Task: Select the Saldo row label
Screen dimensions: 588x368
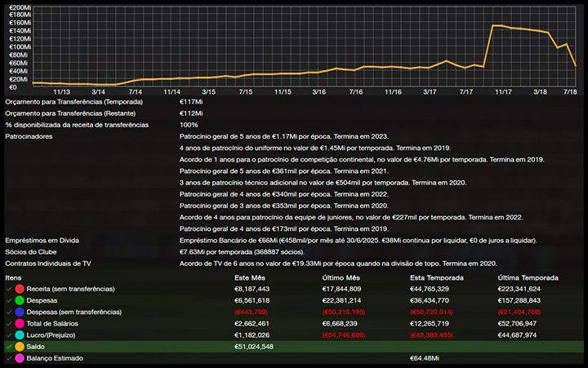Action: (37, 347)
